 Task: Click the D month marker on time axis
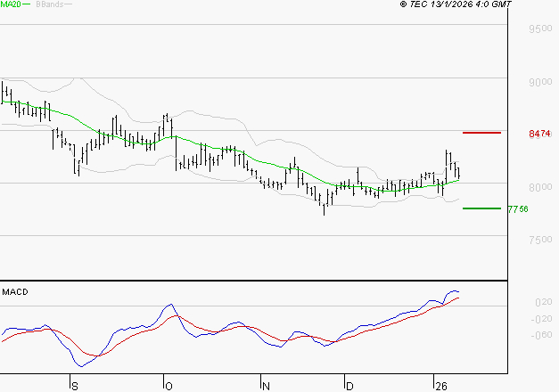click(x=349, y=387)
